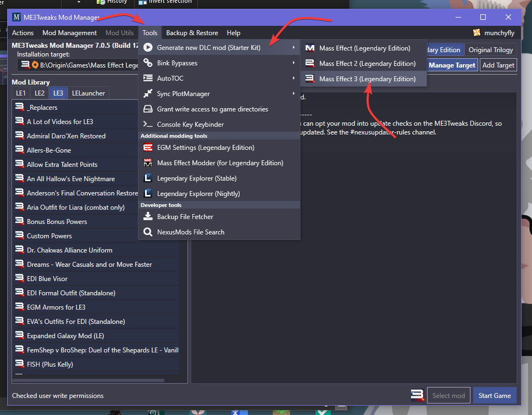Click the ME3 icon next to _Replacers

pos(20,106)
